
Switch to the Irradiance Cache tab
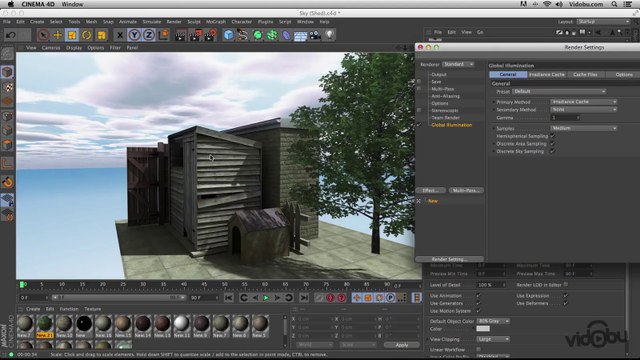547,75
